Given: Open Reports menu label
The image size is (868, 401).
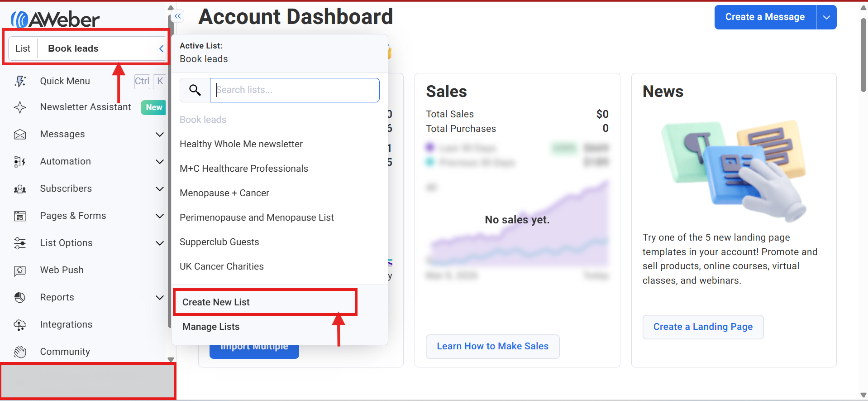Looking at the screenshot, I should pos(57,297).
